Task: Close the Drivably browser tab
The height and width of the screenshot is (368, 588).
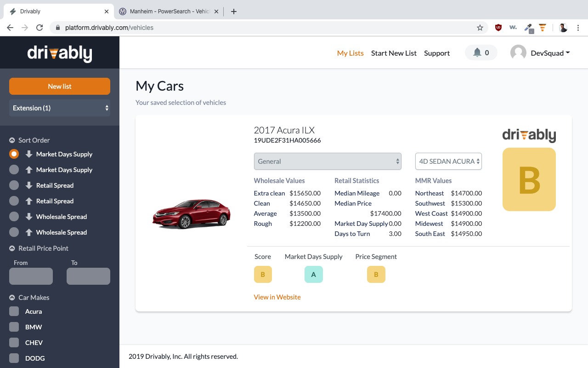Action: [107, 11]
